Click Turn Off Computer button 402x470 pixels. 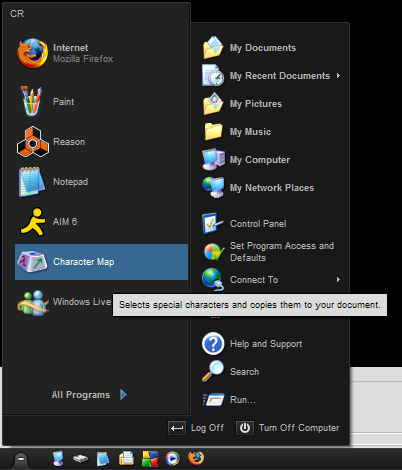point(288,428)
